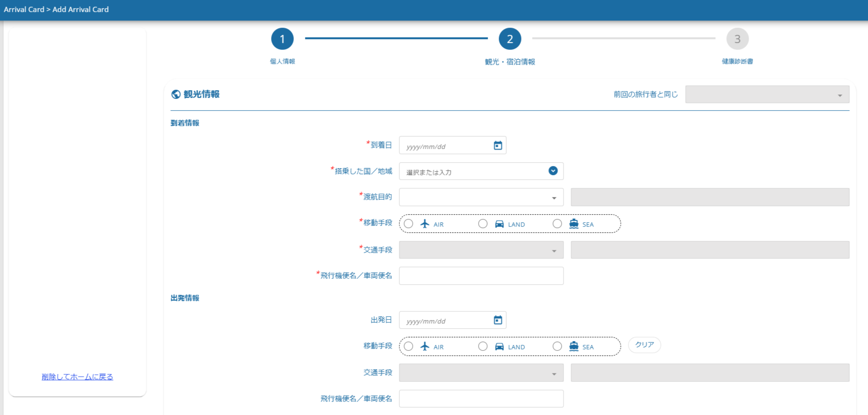The width and height of the screenshot is (868, 415).
Task: Click the airplane icon in departure 移動手段
Action: [425, 346]
